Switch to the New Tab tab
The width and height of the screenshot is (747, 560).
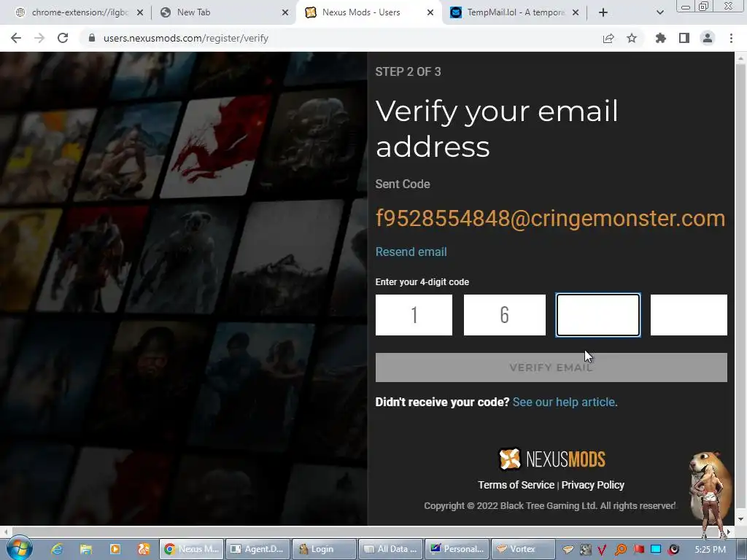224,12
